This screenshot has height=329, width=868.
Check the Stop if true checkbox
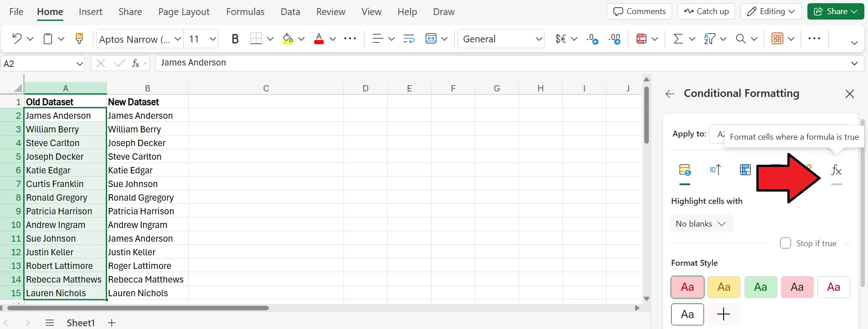tap(786, 243)
